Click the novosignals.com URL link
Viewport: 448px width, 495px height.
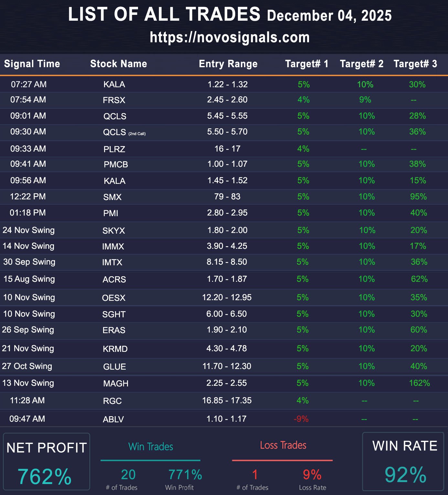230,37
